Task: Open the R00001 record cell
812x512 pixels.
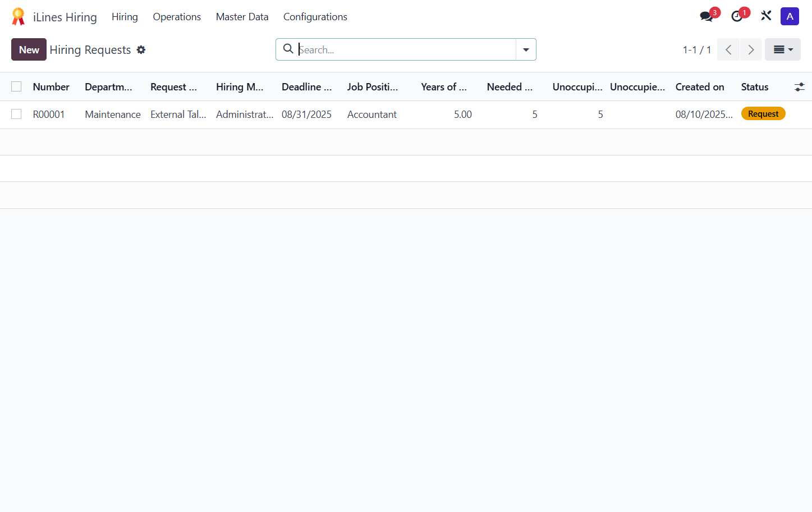Action: [x=49, y=115]
